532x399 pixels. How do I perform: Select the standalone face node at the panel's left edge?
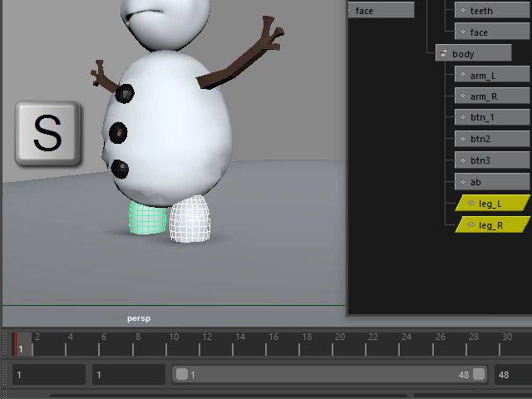tap(381, 11)
